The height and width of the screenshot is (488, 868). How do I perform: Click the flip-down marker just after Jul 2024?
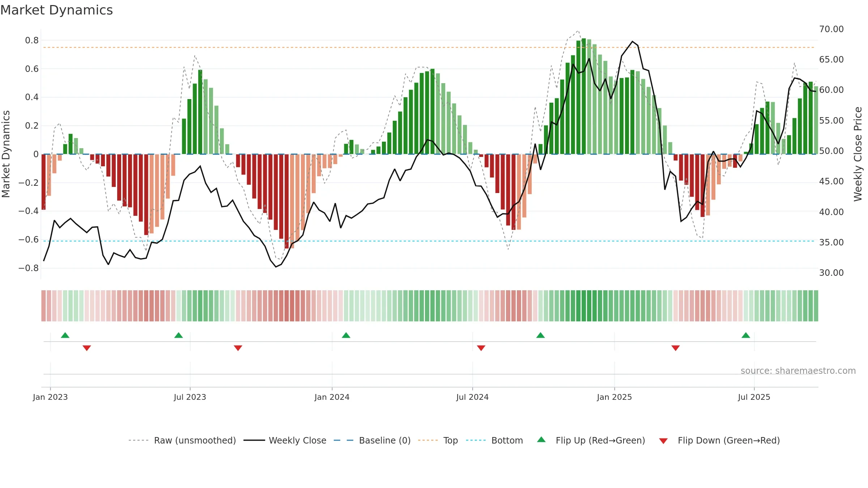(x=481, y=348)
